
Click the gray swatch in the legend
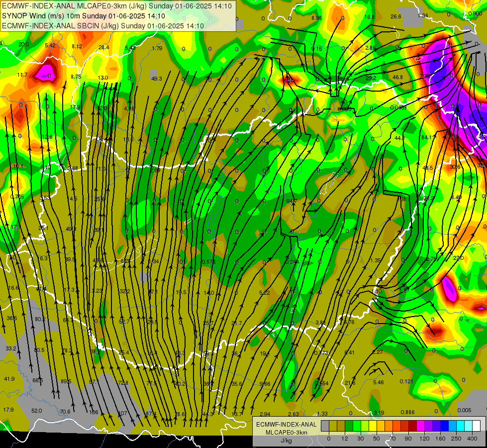[325, 426]
